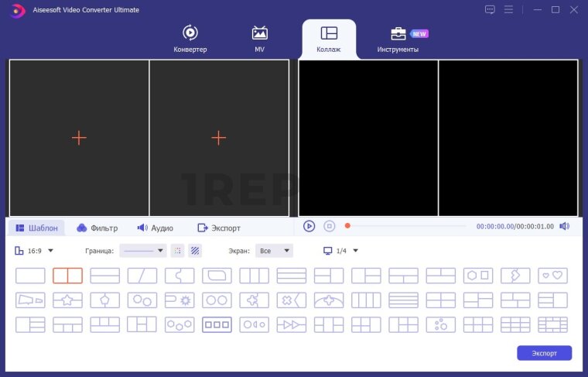
Task: Click the Экспорт button at bottom right
Action: click(x=544, y=353)
